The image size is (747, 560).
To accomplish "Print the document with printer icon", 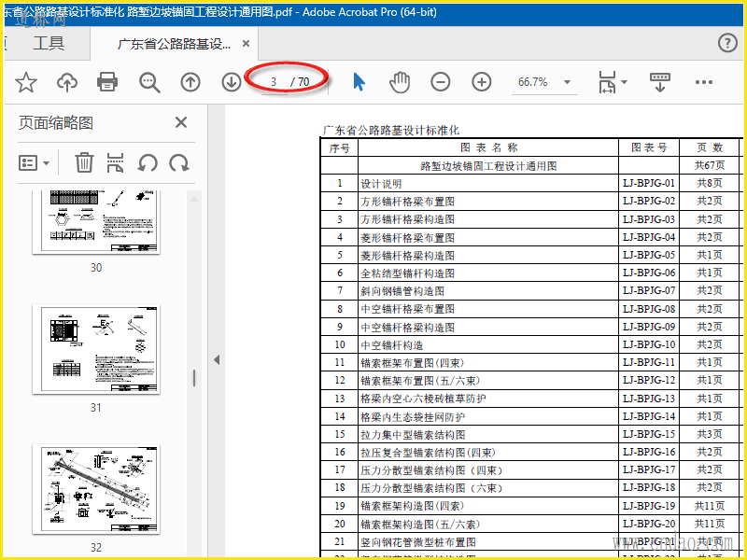I will click(x=107, y=82).
